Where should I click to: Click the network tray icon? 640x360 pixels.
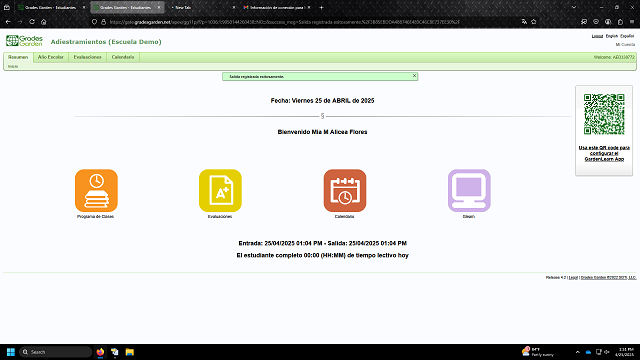click(598, 352)
